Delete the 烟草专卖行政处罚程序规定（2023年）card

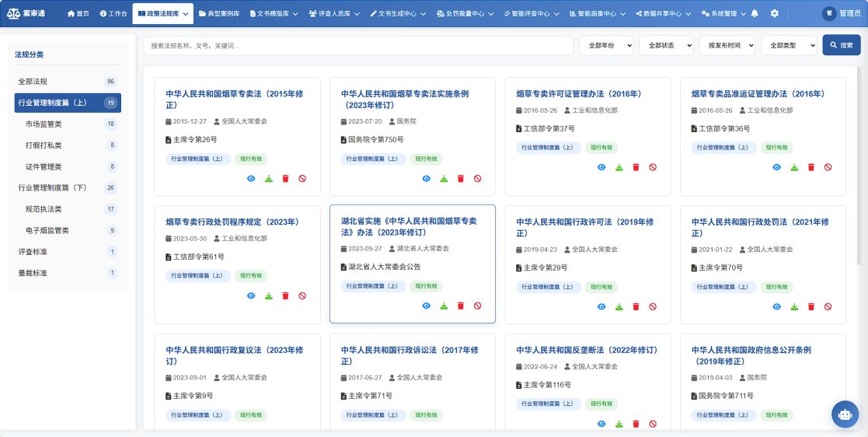pos(285,296)
